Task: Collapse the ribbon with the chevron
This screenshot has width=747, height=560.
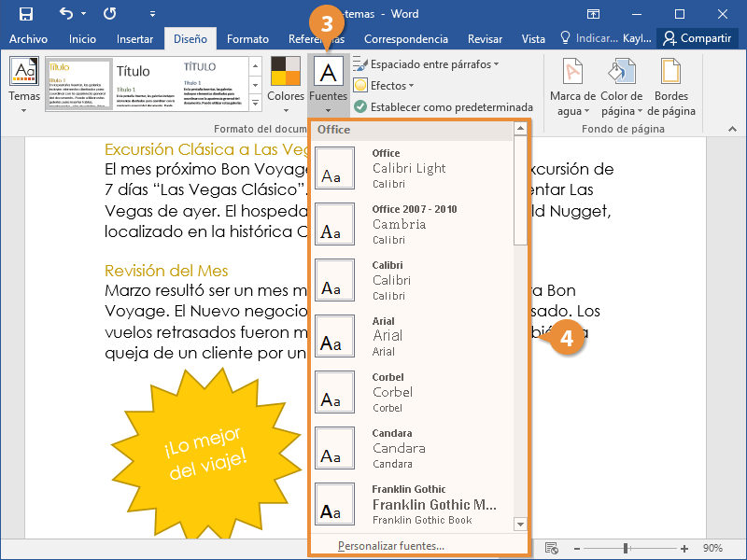Action: coord(732,129)
